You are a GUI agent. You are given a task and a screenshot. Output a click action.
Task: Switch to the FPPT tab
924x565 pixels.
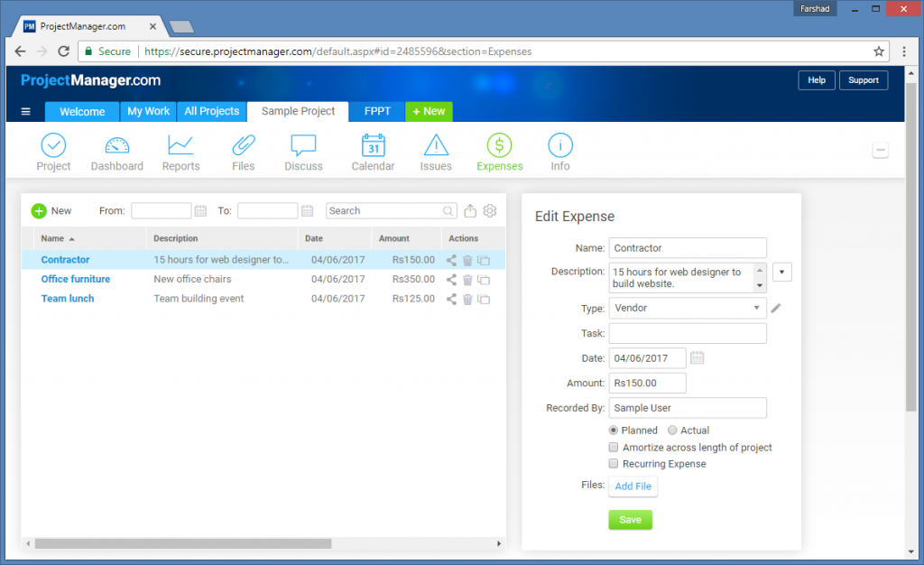377,111
